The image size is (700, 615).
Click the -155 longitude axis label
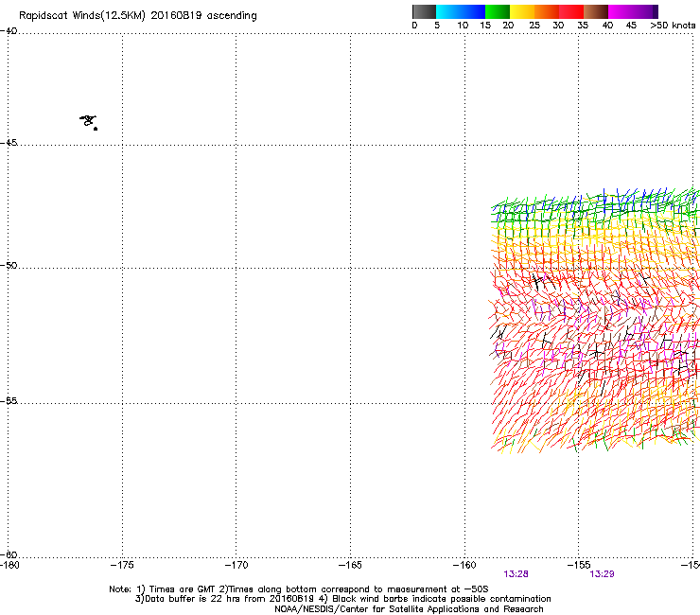click(x=579, y=565)
